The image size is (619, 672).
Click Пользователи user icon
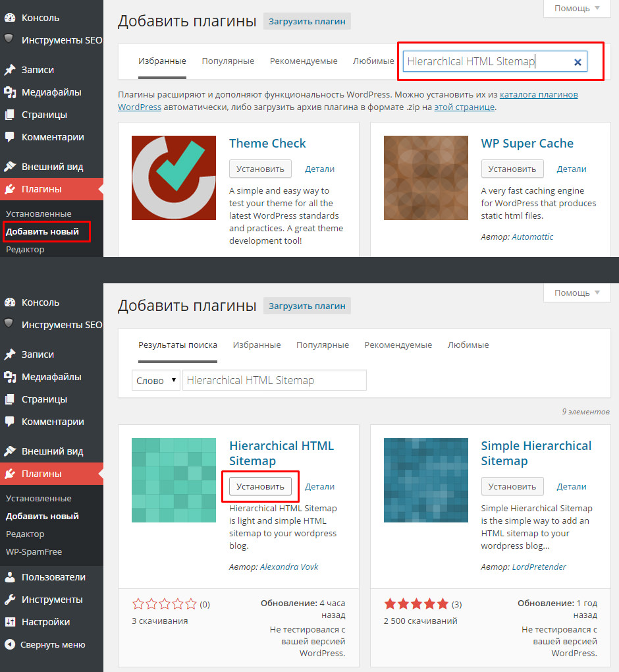pos(10,577)
